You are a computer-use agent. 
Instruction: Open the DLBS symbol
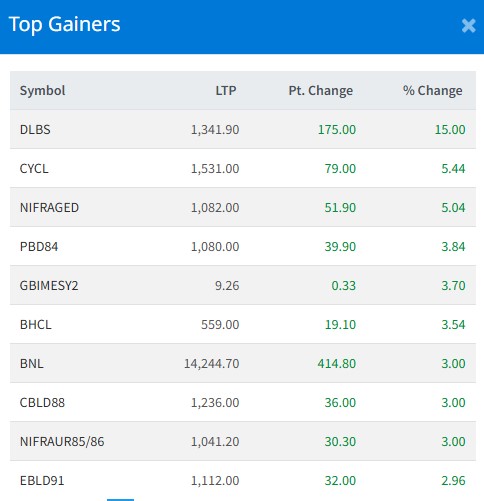click(35, 130)
